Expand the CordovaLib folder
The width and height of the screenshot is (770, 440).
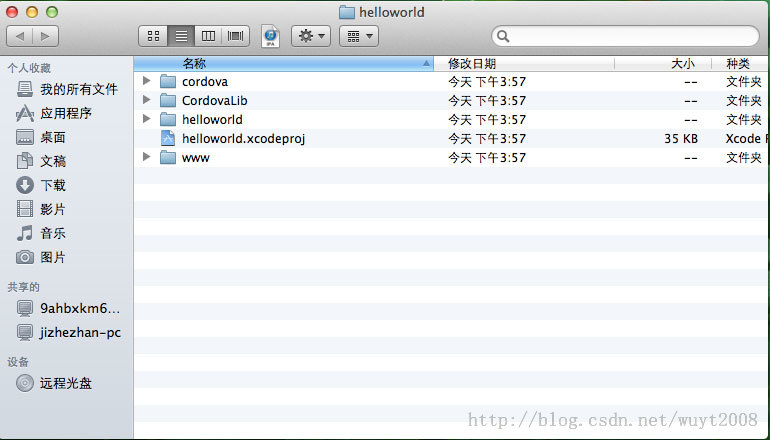[147, 100]
